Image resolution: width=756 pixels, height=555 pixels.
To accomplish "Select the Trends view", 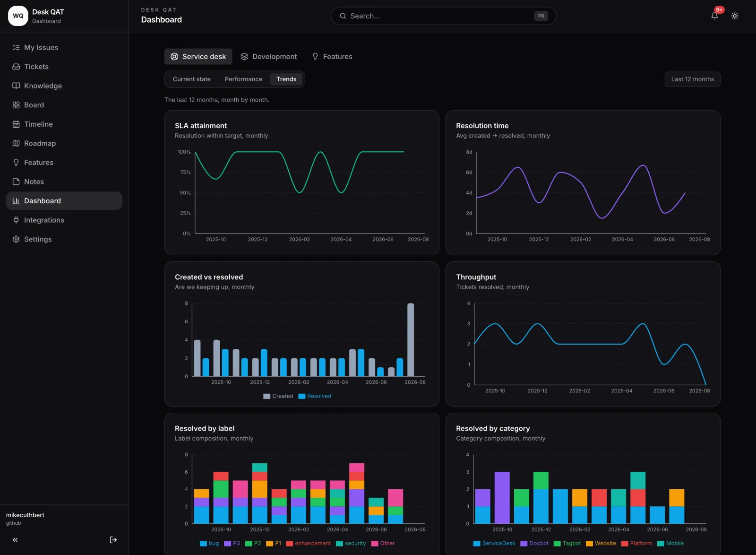I will tap(286, 79).
